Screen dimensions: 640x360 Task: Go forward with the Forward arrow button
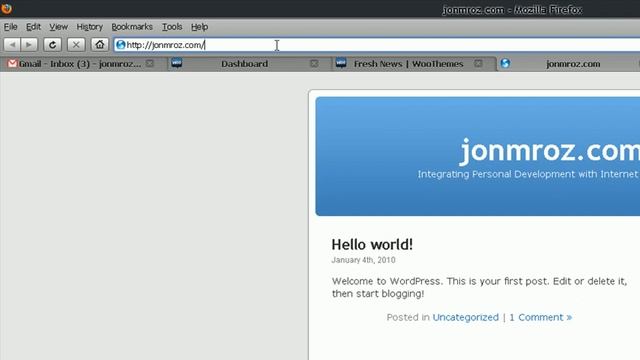[29, 44]
